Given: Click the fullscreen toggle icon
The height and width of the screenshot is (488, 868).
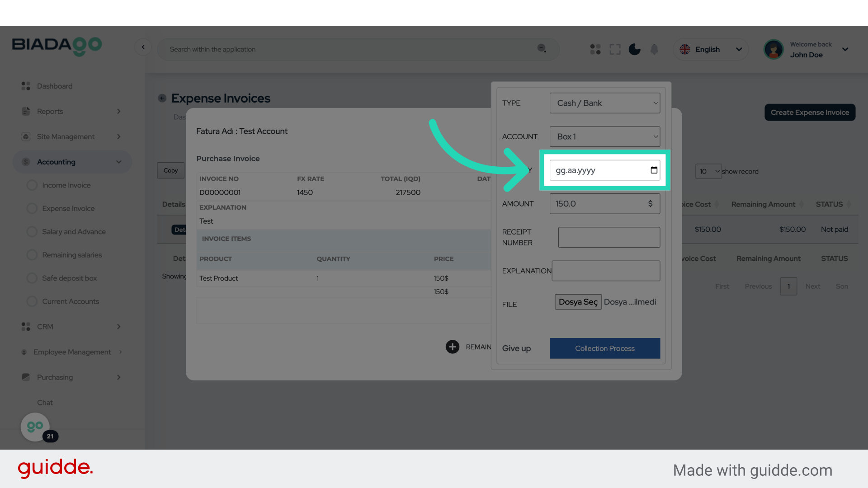Looking at the screenshot, I should pos(615,49).
